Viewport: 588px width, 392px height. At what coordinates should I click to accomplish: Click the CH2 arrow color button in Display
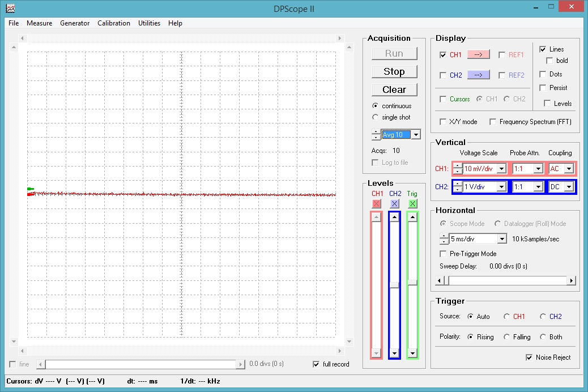click(x=478, y=75)
